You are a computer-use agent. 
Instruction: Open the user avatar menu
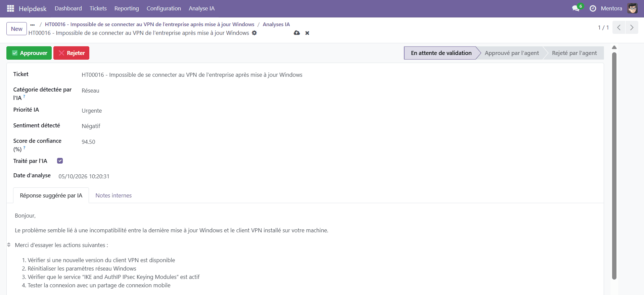point(633,8)
